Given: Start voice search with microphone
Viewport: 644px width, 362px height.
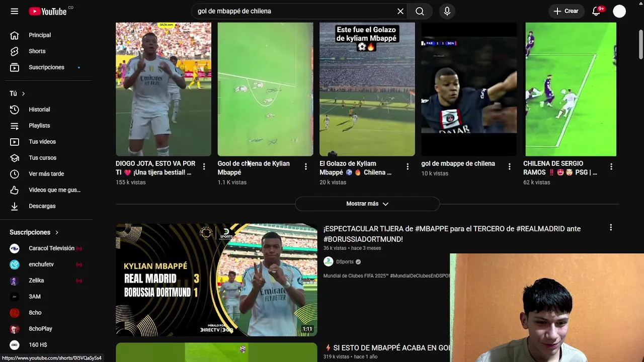Looking at the screenshot, I should click(447, 11).
